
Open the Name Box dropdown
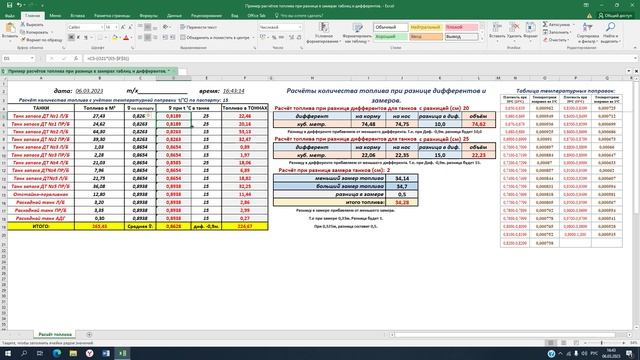32,58
